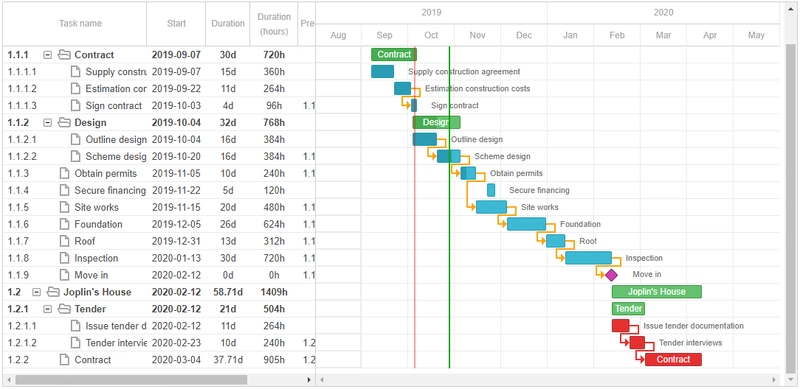The height and width of the screenshot is (389, 800).
Task: Click the Duration (hours) column header
Action: coord(274,23)
